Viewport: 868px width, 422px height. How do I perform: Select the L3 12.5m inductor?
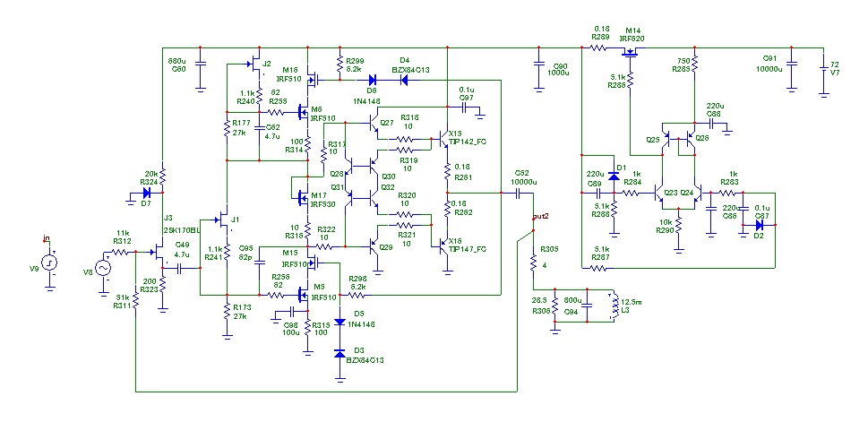[x=612, y=306]
